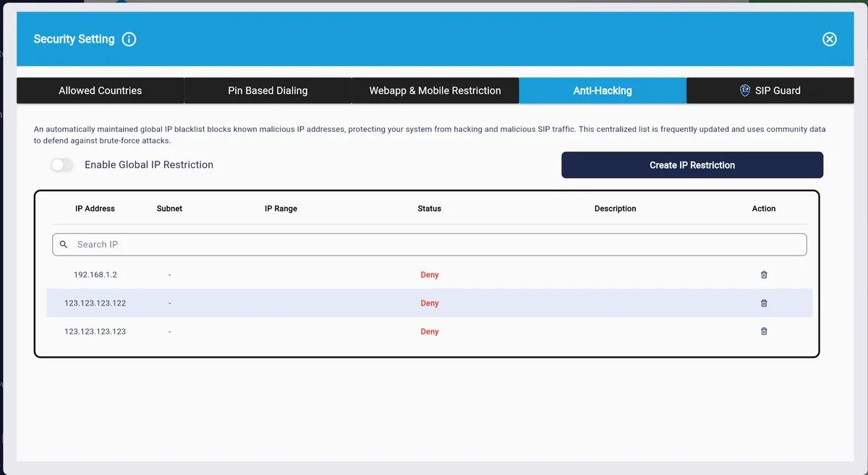
Task: Switch to Pin Based Dialing tab
Action: tap(268, 91)
